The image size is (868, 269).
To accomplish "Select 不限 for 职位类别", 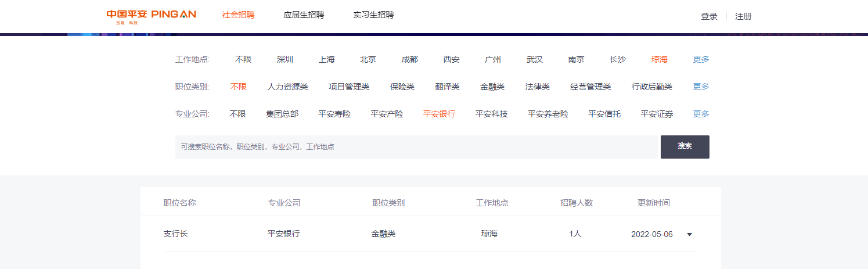I will point(239,87).
